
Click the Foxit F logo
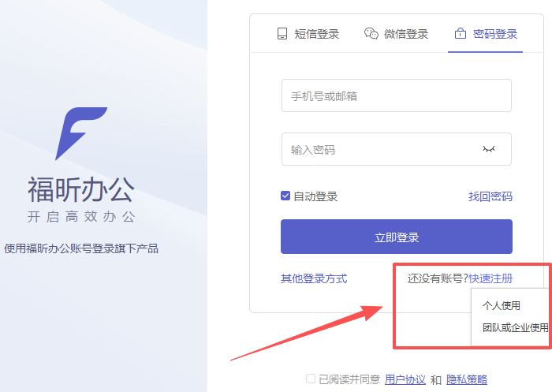pyautogui.click(x=81, y=133)
